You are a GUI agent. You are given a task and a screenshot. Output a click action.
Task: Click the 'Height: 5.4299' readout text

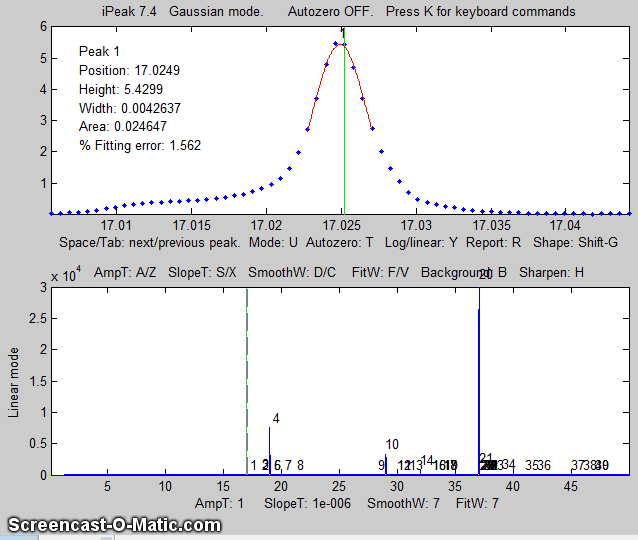(119, 90)
